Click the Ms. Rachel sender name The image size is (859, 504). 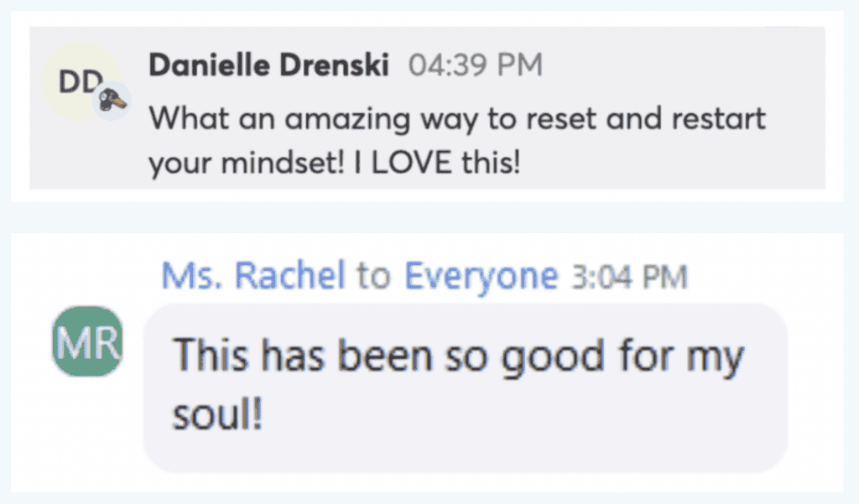252,274
